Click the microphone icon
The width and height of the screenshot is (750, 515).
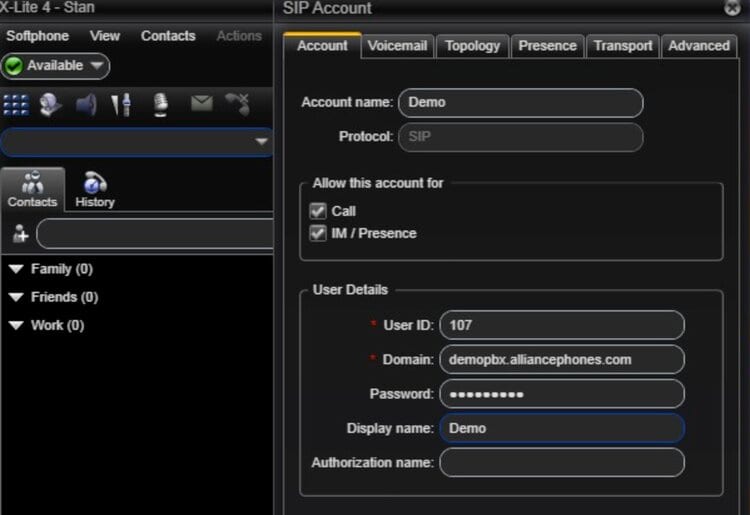coord(160,105)
